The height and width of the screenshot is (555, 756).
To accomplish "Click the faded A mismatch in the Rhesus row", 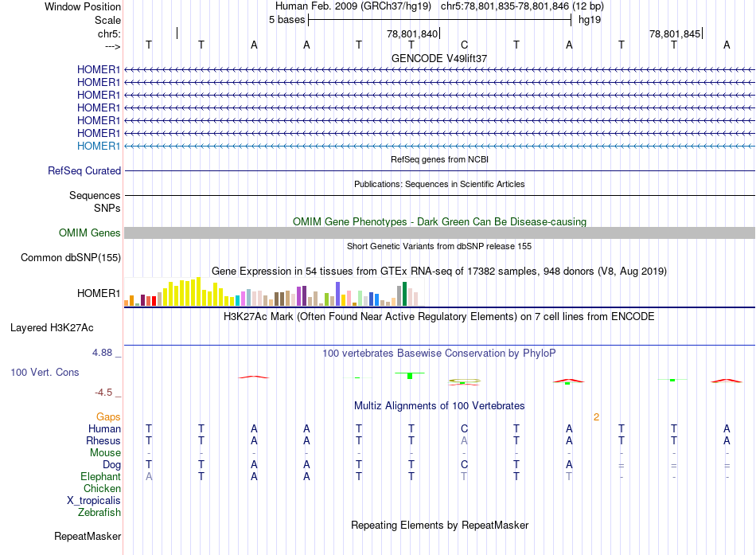I will click(464, 440).
